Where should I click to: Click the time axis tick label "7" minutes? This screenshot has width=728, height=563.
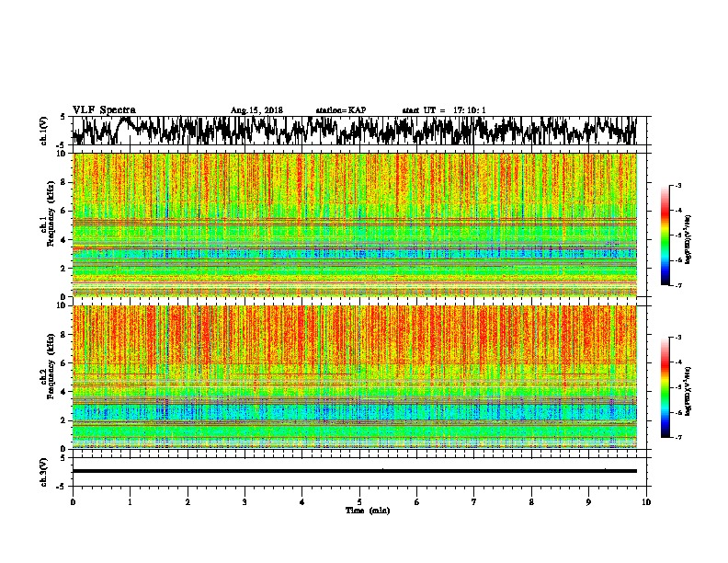[x=474, y=502]
